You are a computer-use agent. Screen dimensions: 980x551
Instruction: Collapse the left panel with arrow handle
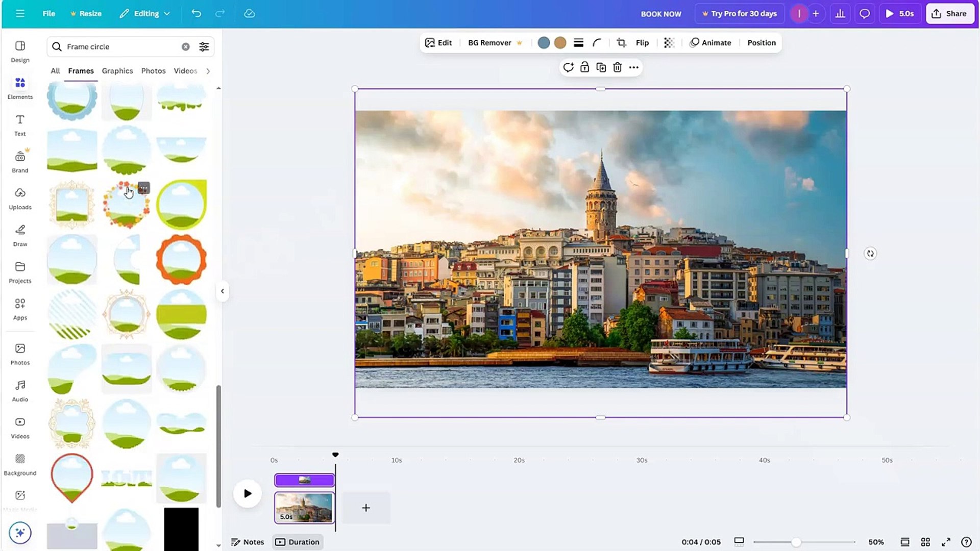[x=223, y=291]
